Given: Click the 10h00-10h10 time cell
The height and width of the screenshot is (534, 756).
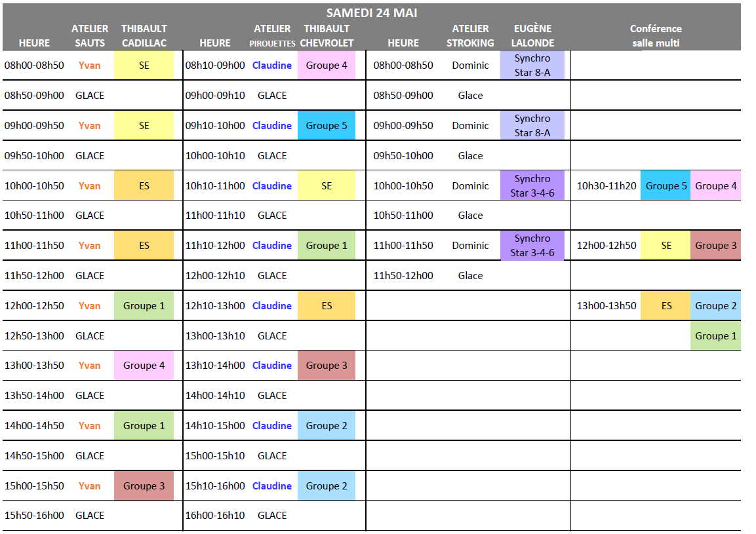Looking at the screenshot, I should click(x=215, y=156).
